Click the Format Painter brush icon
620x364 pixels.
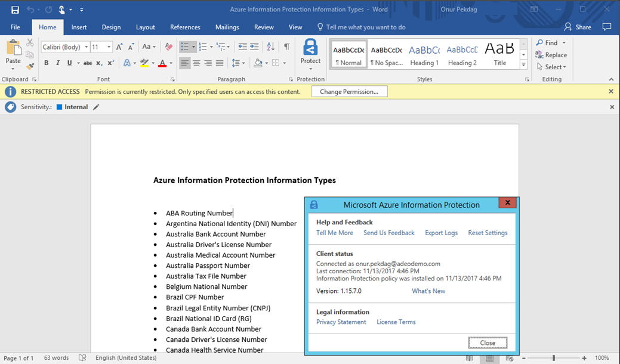tap(30, 66)
